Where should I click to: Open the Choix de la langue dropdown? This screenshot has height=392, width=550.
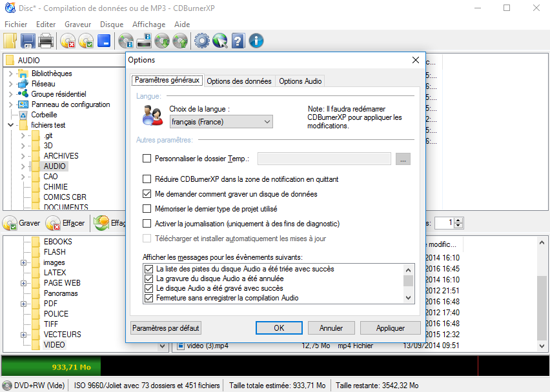pyautogui.click(x=221, y=122)
